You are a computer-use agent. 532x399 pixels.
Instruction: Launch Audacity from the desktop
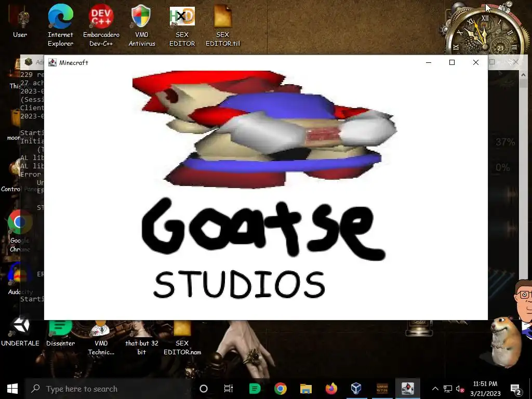[x=20, y=278]
